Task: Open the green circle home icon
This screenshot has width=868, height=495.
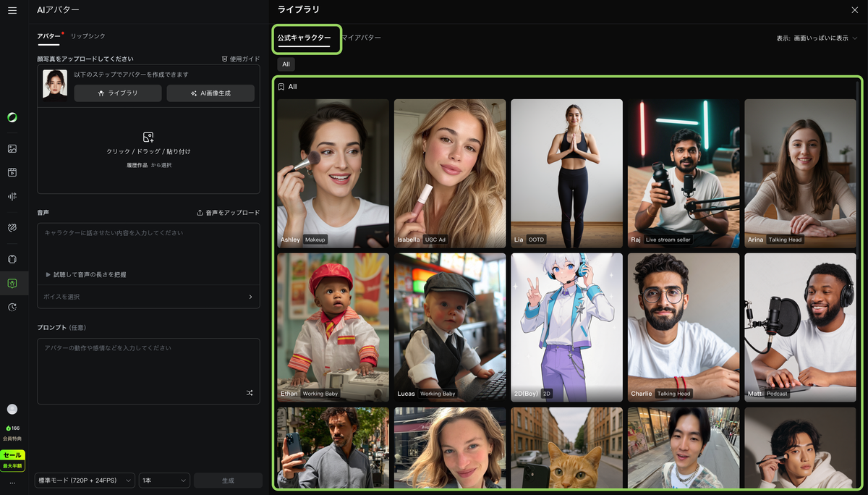Action: tap(12, 117)
